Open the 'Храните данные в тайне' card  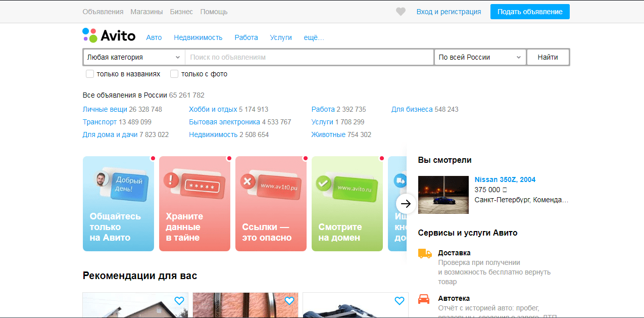click(x=194, y=204)
